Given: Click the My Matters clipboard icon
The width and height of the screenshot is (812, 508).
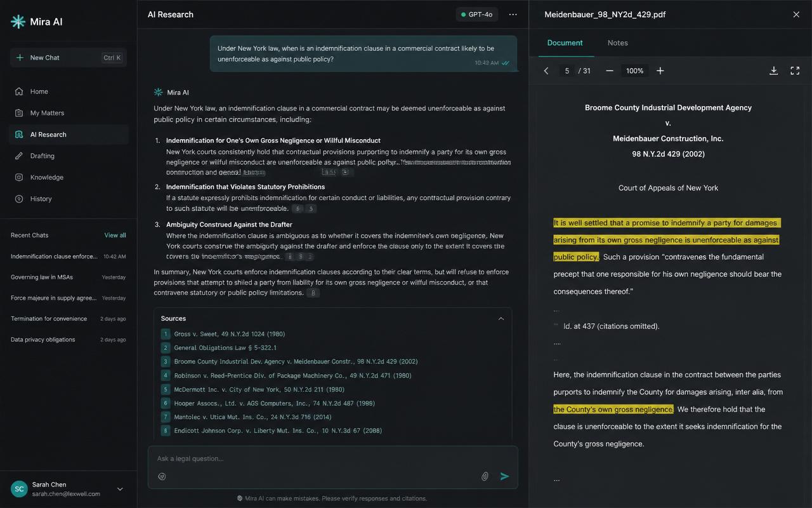Looking at the screenshot, I should click(x=19, y=113).
